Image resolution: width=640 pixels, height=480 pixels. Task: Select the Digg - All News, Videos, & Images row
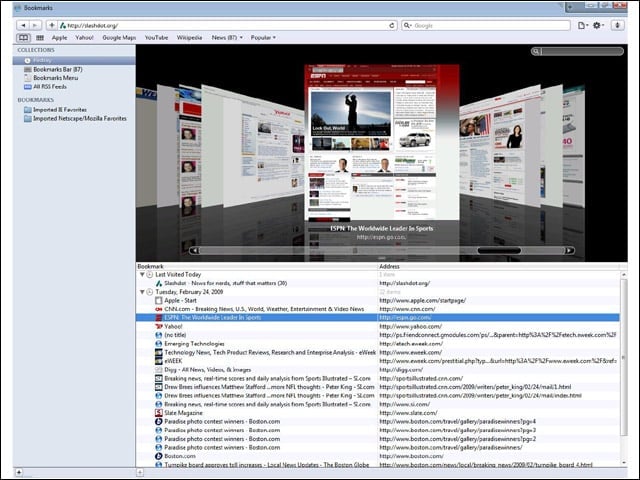pyautogui.click(x=378, y=370)
